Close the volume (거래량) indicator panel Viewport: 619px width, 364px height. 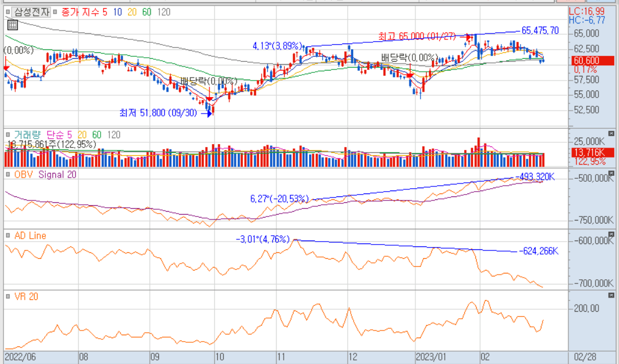(611, 133)
